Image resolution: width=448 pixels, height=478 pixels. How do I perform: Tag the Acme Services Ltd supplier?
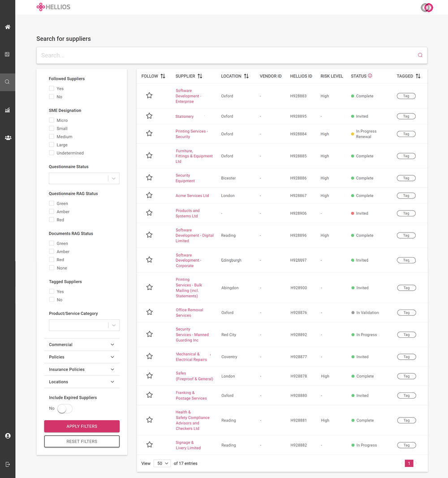(406, 196)
